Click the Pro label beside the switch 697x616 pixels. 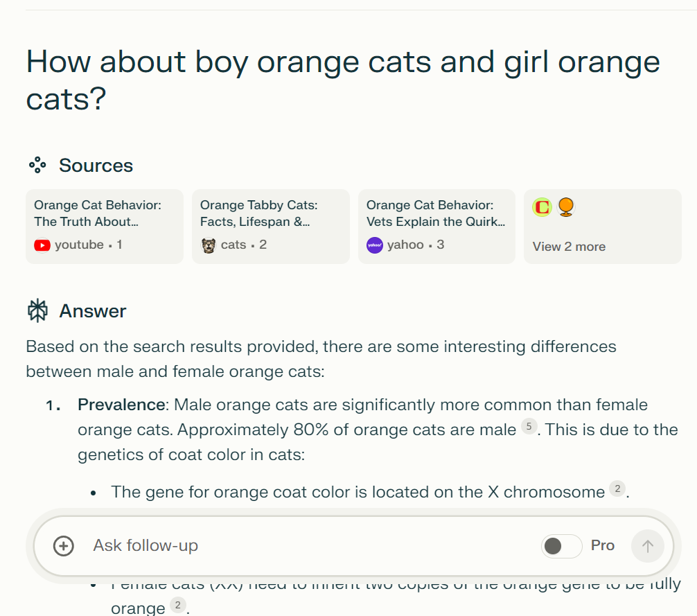[603, 546]
